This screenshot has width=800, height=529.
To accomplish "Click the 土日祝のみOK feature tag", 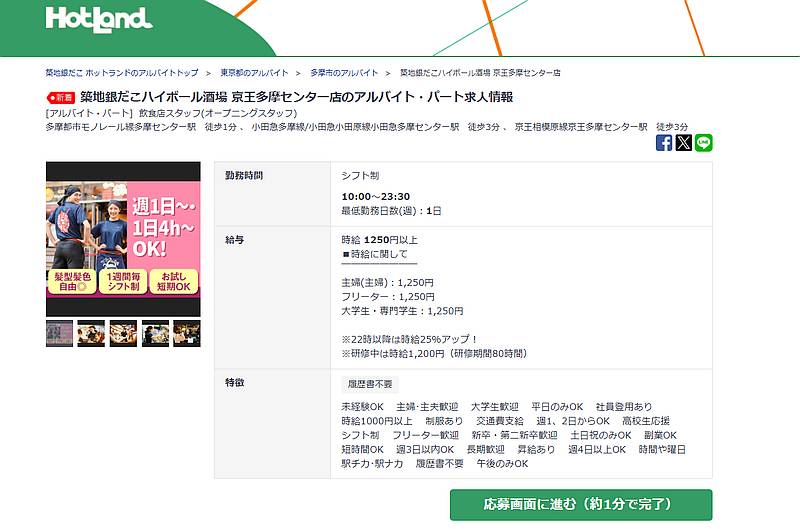I will click(x=601, y=435).
